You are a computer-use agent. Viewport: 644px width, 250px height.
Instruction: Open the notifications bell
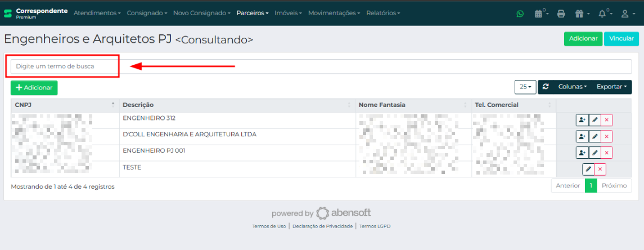coord(605,14)
